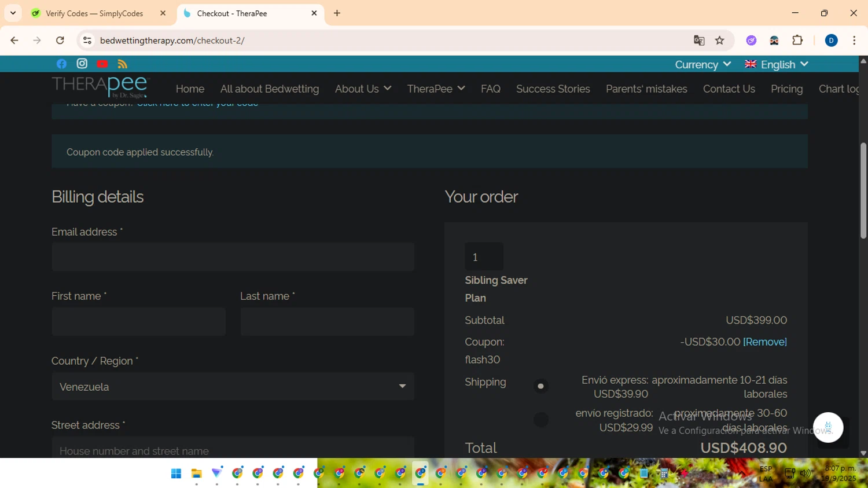Open File Explorer from the taskbar
This screenshot has width=868, height=488.
point(197,474)
